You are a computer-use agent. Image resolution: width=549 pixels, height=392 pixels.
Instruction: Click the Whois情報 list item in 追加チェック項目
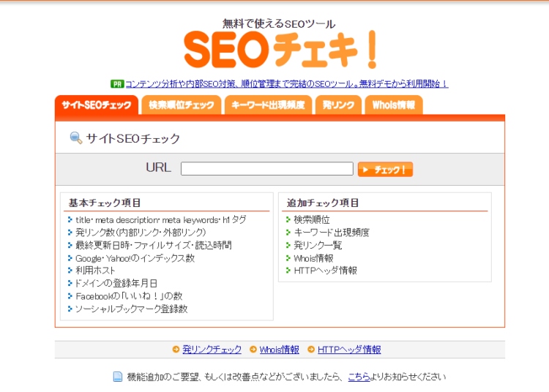[314, 258]
